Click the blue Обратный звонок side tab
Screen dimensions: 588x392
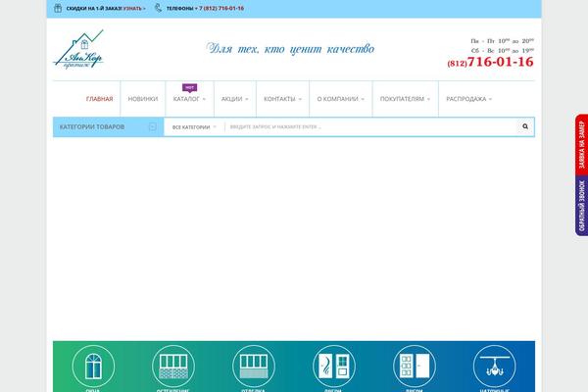(581, 206)
